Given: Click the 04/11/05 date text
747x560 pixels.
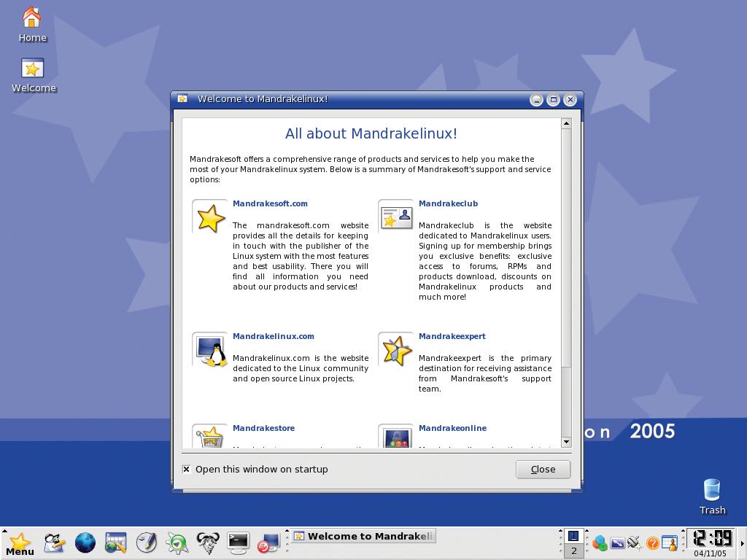Looking at the screenshot, I should [x=710, y=553].
